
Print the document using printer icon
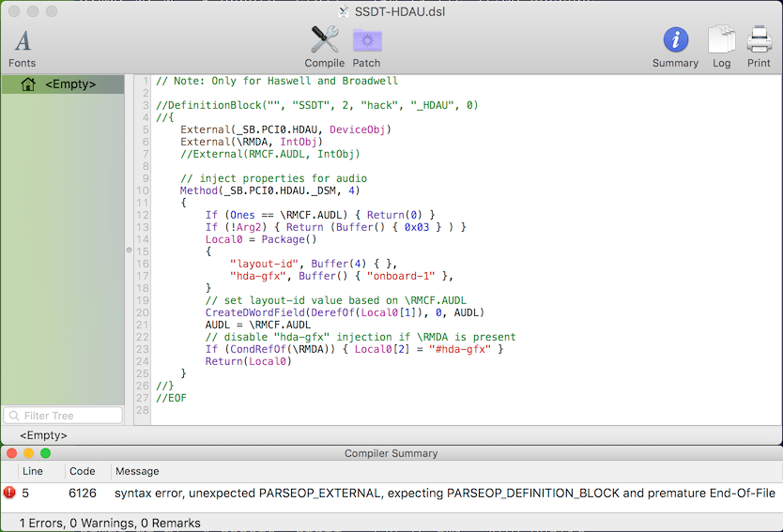759,39
